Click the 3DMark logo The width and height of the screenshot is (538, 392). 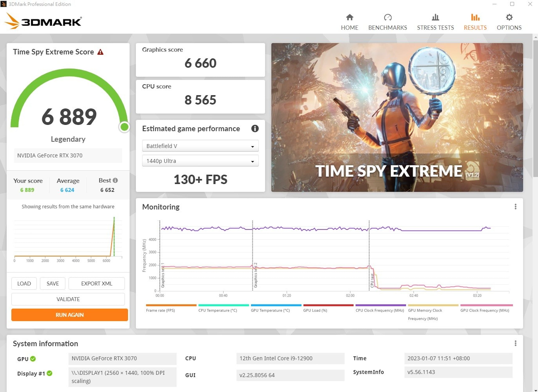click(x=43, y=21)
